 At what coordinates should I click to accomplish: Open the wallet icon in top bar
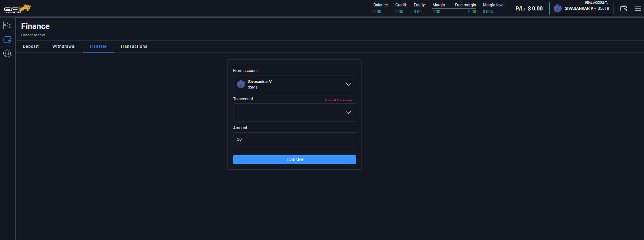coord(624,8)
